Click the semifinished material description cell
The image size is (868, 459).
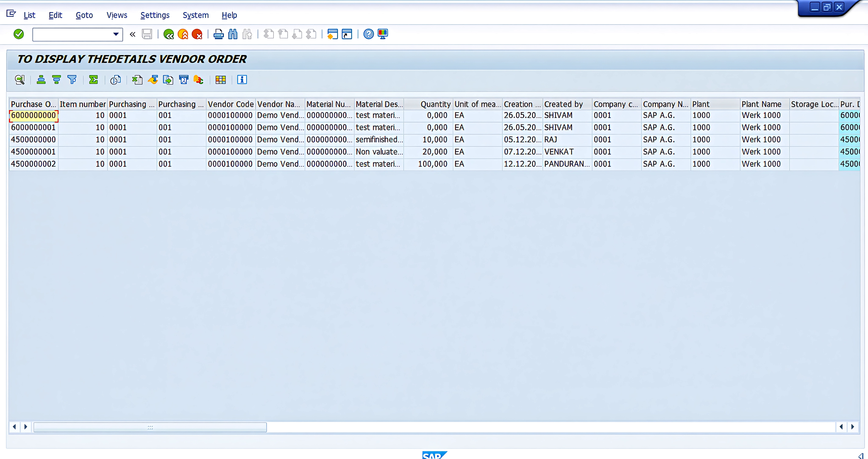379,140
